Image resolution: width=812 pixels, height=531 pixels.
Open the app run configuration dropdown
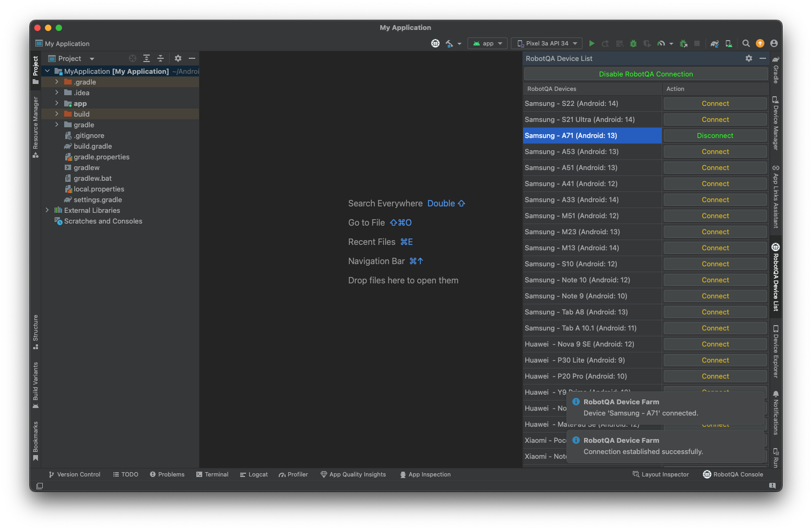pyautogui.click(x=488, y=43)
